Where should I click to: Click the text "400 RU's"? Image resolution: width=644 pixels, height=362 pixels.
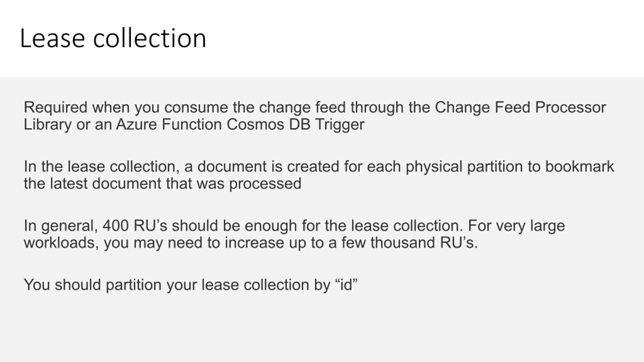click(135, 225)
